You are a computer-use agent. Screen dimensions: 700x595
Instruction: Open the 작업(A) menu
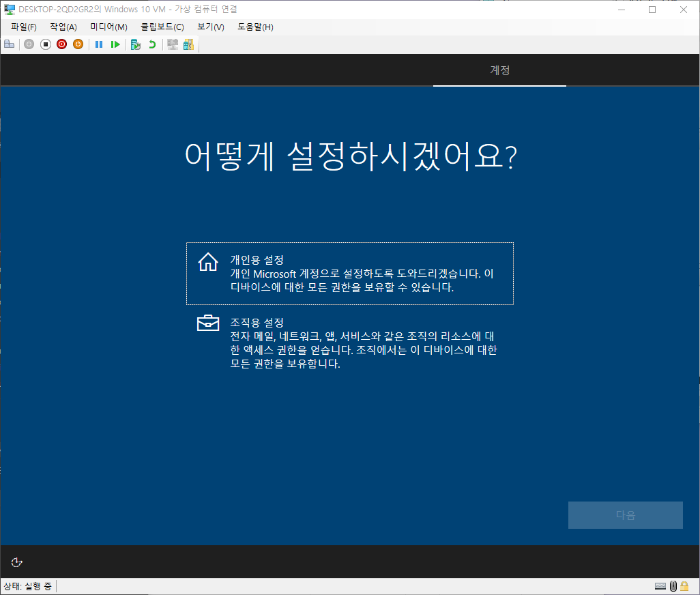click(x=63, y=27)
